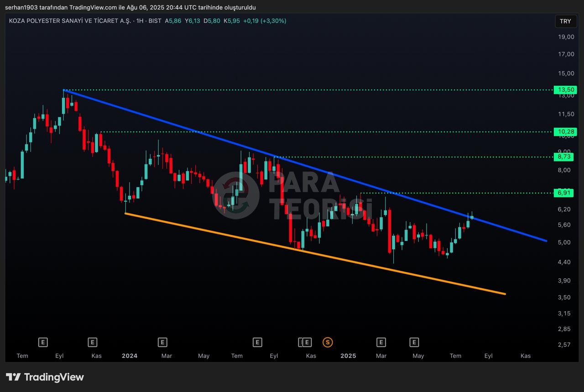Open the earnings marker above Kas 2023
Image resolution: width=584 pixels, height=392 pixels.
93,342
